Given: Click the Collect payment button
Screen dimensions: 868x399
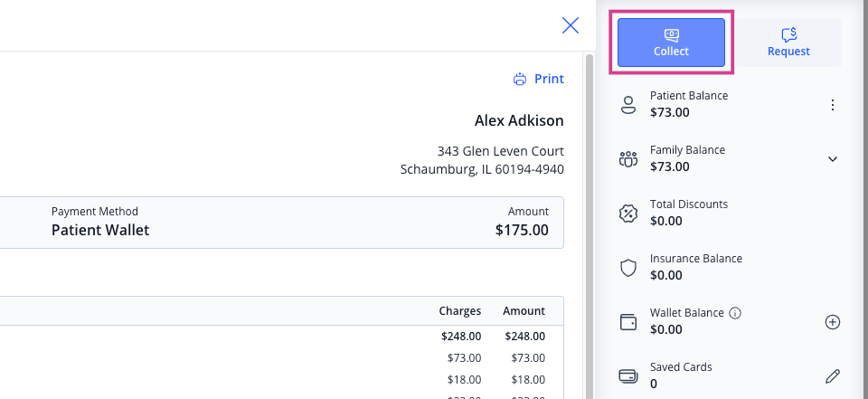Looking at the screenshot, I should point(671,43).
